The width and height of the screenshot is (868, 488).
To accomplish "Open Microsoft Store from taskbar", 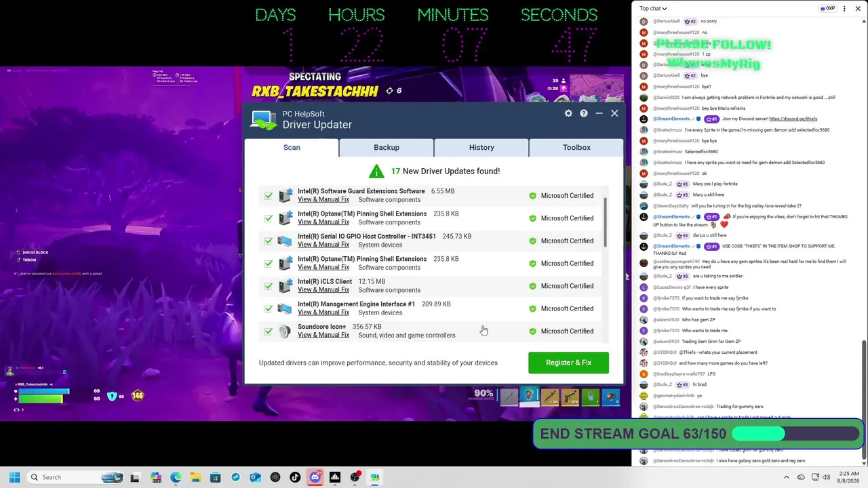I will click(x=216, y=477).
